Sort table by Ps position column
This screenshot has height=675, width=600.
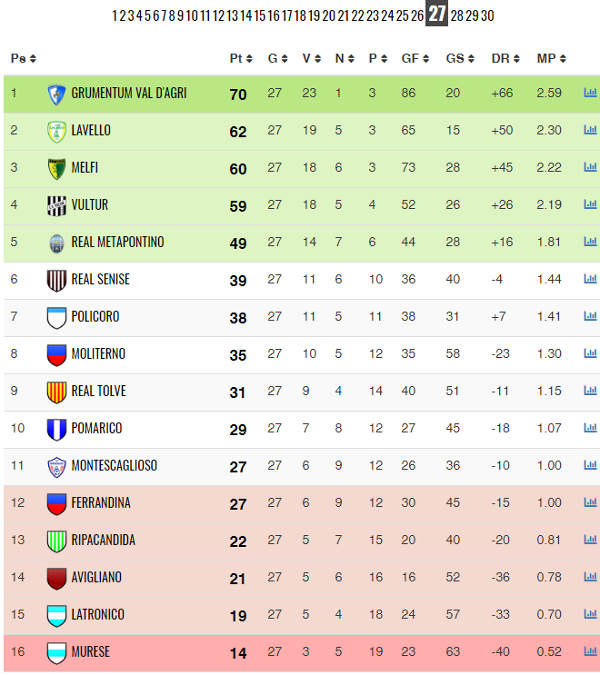point(23,58)
